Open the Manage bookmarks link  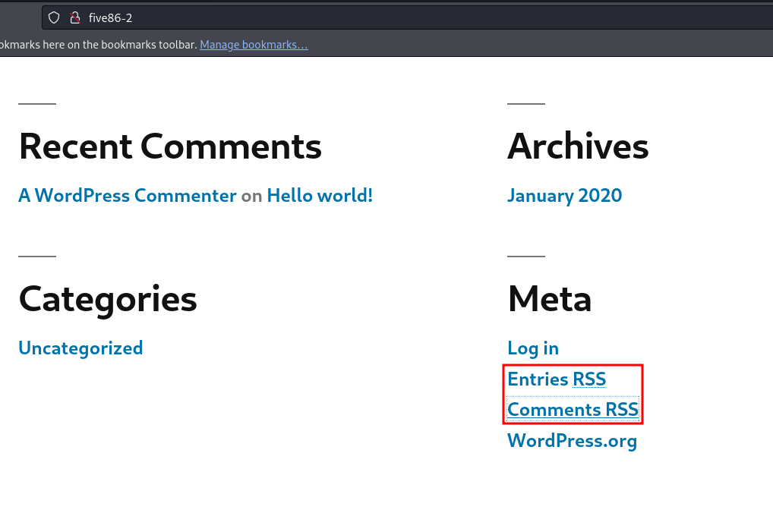point(254,45)
